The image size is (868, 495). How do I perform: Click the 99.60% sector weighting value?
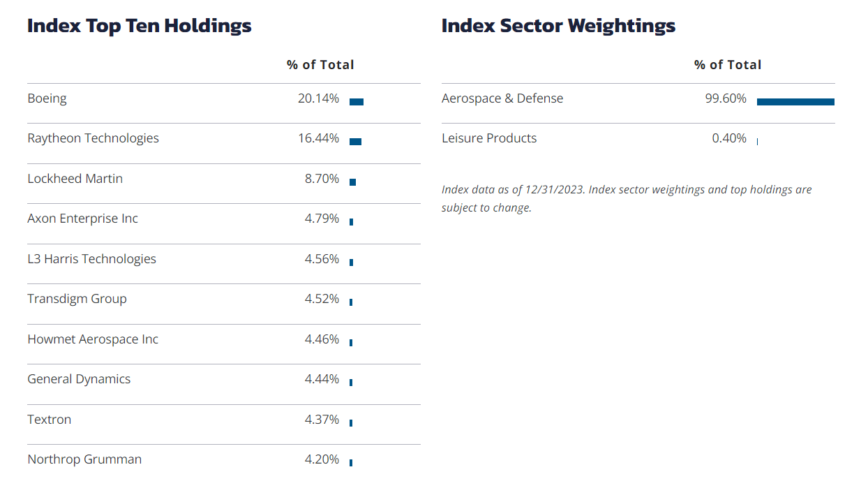[x=726, y=98]
